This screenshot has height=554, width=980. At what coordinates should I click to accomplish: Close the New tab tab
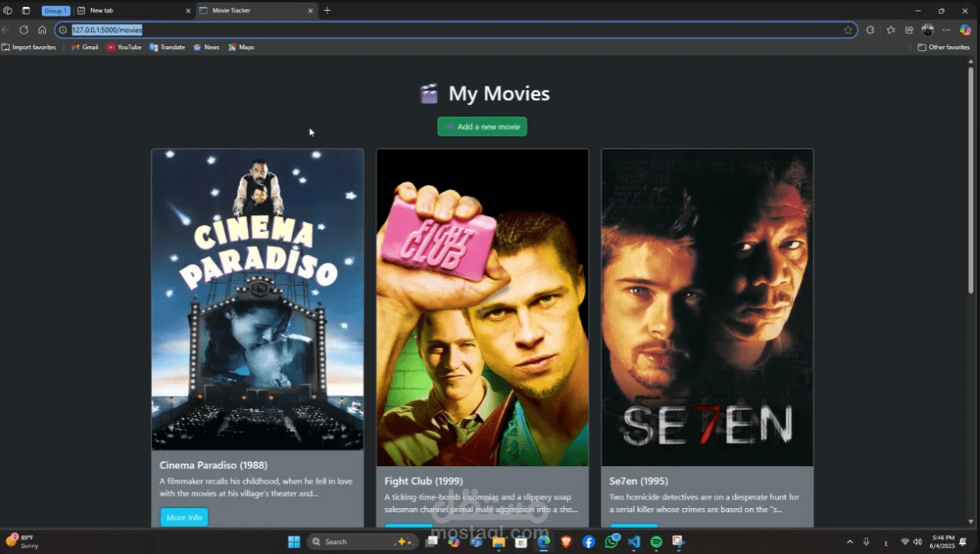(188, 11)
